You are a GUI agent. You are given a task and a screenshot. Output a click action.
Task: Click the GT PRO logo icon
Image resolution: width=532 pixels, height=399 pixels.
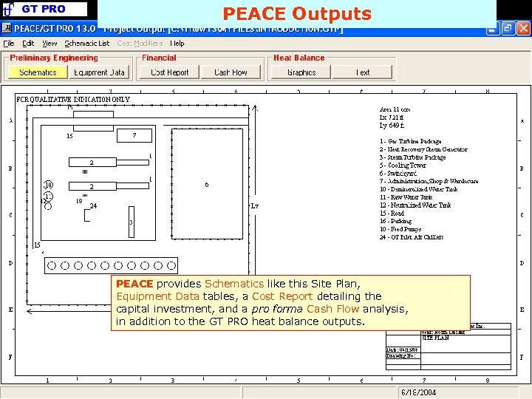pyautogui.click(x=8, y=9)
